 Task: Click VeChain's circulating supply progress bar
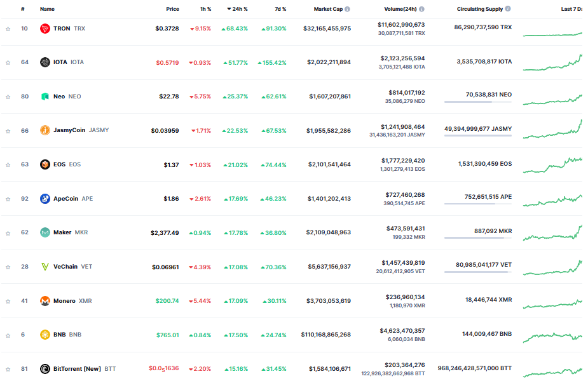(478, 272)
